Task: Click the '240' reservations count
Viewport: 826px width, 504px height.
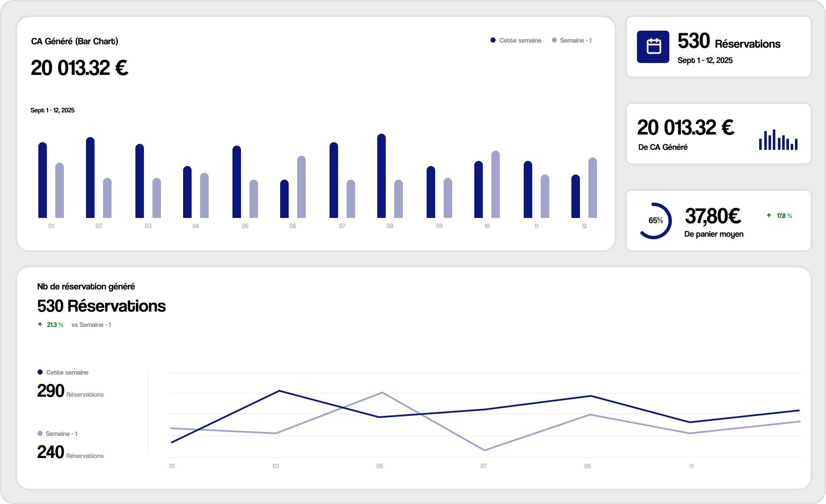Action: click(51, 452)
